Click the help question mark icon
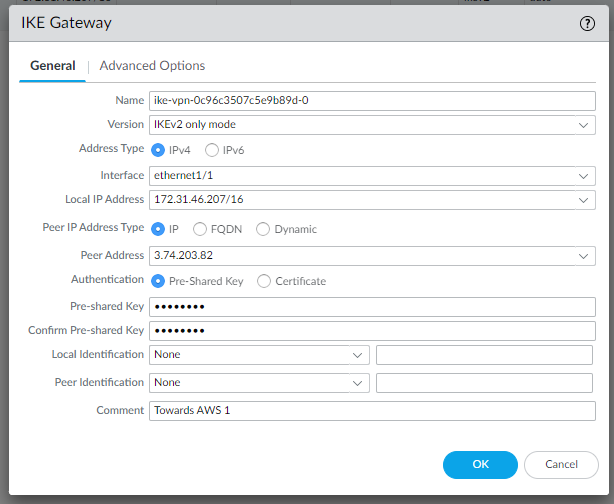The image size is (614, 504). (x=587, y=23)
